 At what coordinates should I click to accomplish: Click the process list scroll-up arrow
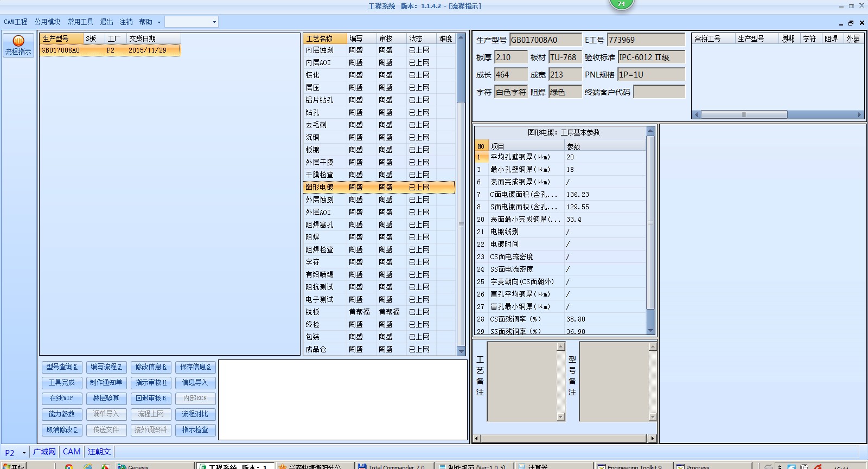tap(461, 37)
